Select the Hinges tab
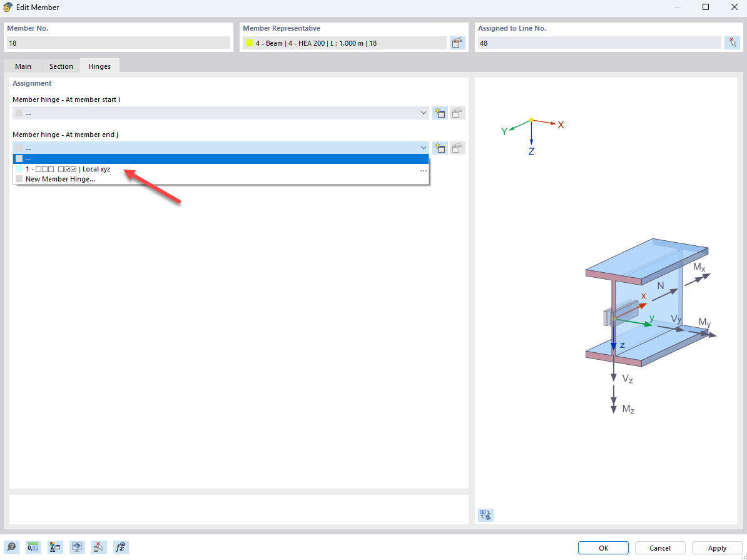The width and height of the screenshot is (747, 560). [99, 66]
